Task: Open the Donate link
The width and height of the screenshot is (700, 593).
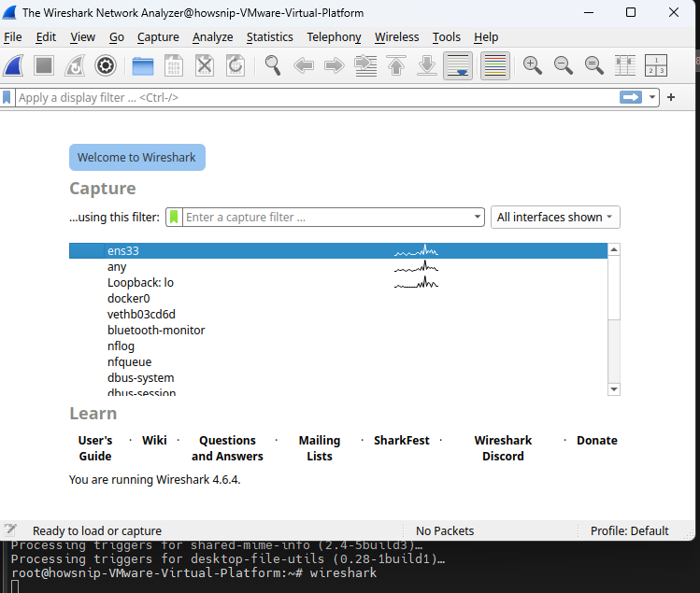Action: (597, 441)
